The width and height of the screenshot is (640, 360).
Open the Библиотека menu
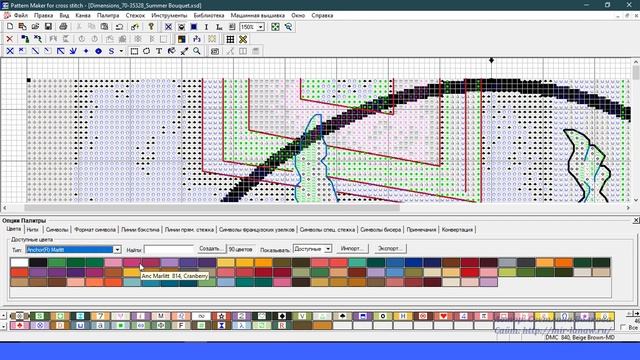point(209,15)
